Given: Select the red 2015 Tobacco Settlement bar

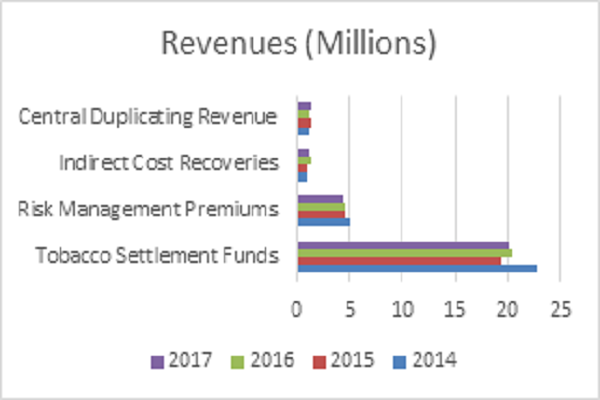Looking at the screenshot, I should pyautogui.click(x=399, y=261).
